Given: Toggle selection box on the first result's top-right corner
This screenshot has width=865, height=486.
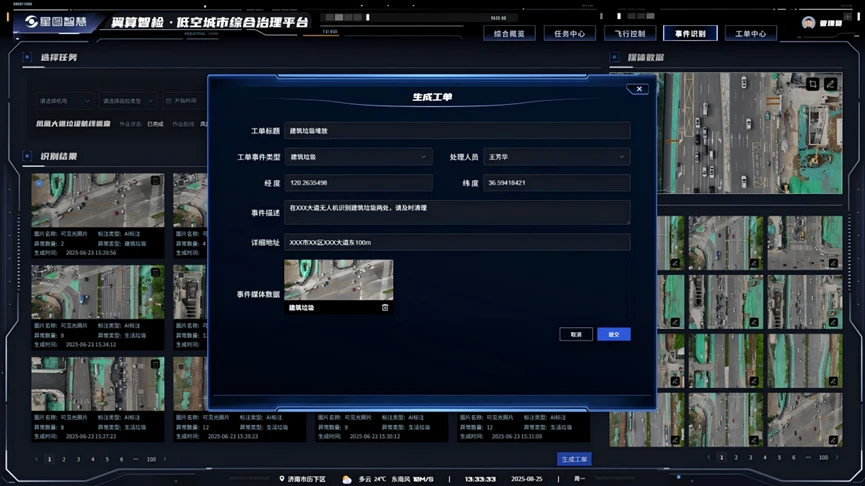Looking at the screenshot, I should tap(155, 182).
